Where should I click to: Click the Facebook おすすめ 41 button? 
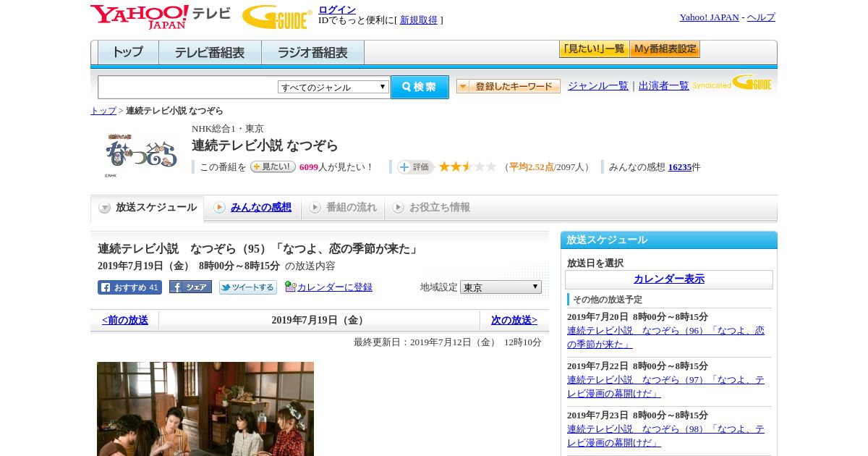pos(129,287)
